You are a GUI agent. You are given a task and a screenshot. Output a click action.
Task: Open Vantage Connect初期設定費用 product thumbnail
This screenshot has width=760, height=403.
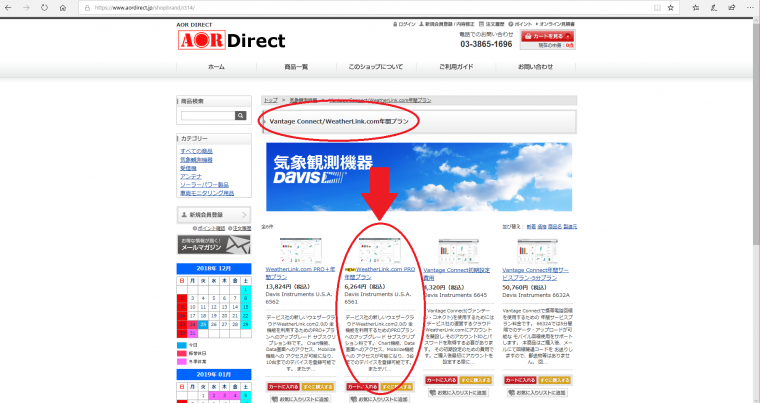458,252
